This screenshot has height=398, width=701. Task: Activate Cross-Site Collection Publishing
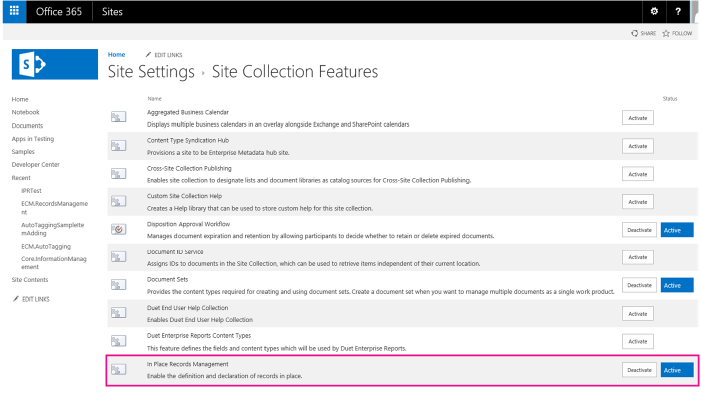click(638, 174)
